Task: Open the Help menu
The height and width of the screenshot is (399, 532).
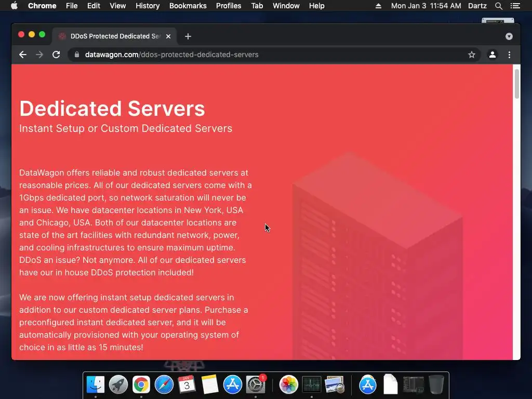Action: [x=316, y=6]
